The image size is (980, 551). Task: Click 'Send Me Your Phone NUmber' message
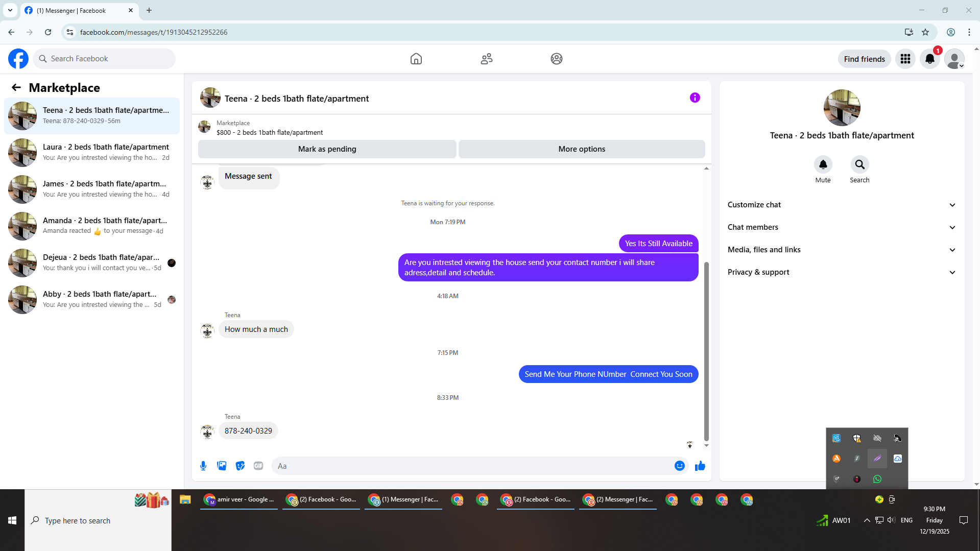pyautogui.click(x=608, y=374)
